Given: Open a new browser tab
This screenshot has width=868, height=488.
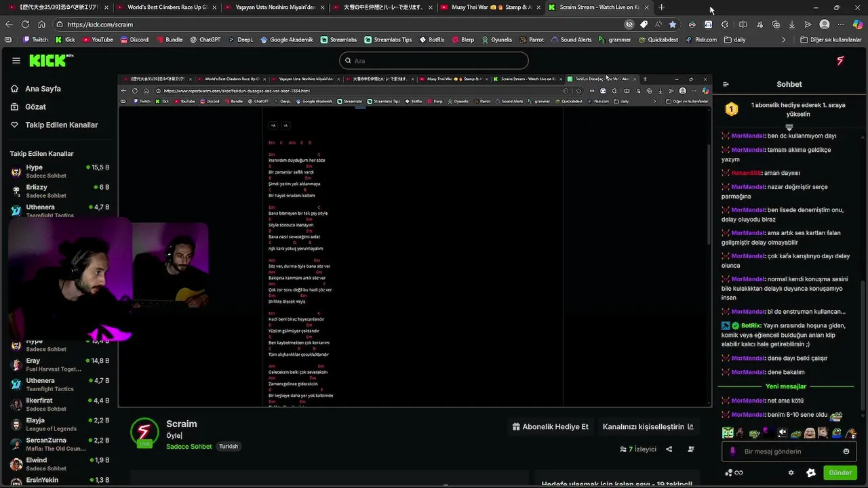Looking at the screenshot, I should tap(662, 7).
